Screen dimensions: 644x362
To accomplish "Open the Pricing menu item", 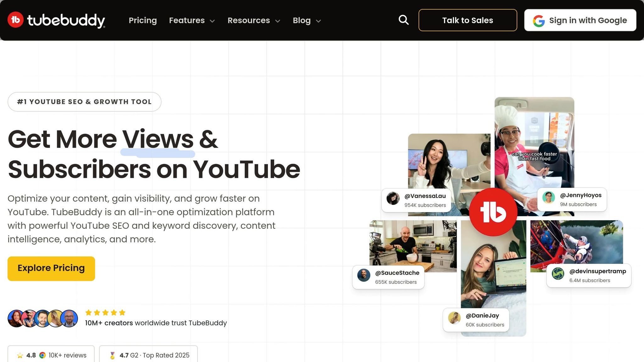I will click(x=143, y=20).
